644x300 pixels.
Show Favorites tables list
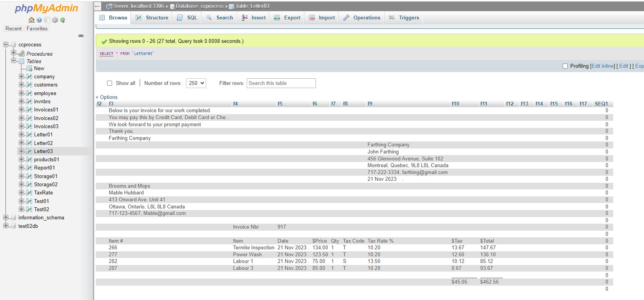[x=37, y=29]
